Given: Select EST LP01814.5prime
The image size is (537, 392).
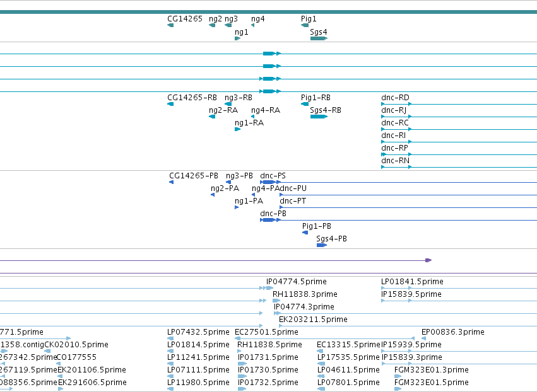Looking at the screenshot, I should point(198,345).
